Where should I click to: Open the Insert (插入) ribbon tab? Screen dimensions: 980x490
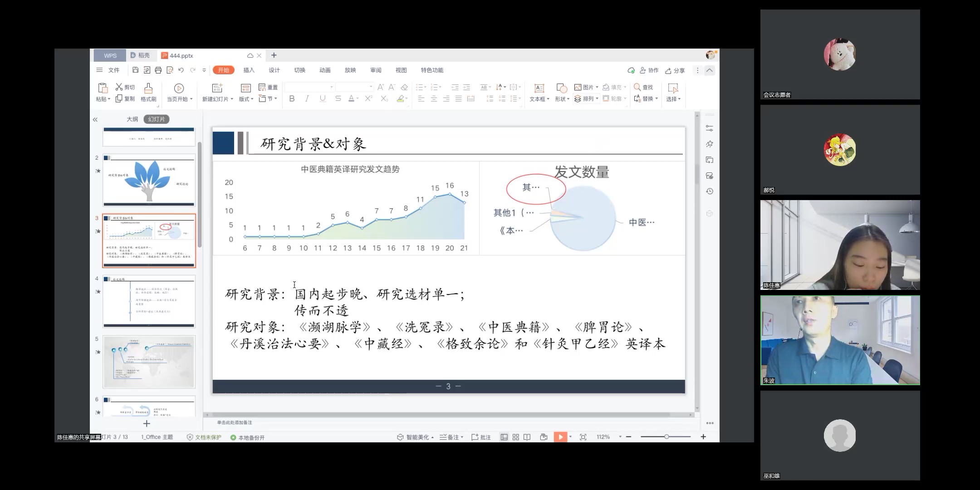(x=249, y=70)
